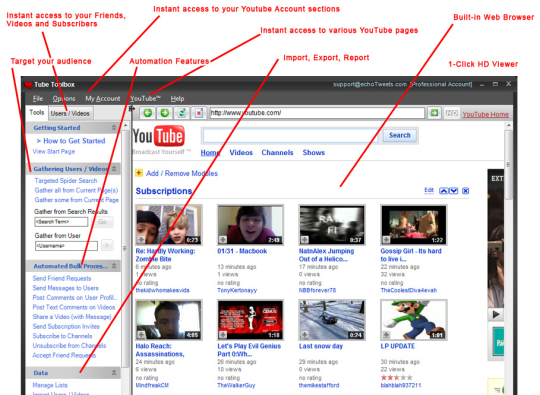Add 'Halo Reach' video to queue icon
Image resolution: width=540 pixels, height=395 pixels.
pyautogui.click(x=141, y=334)
